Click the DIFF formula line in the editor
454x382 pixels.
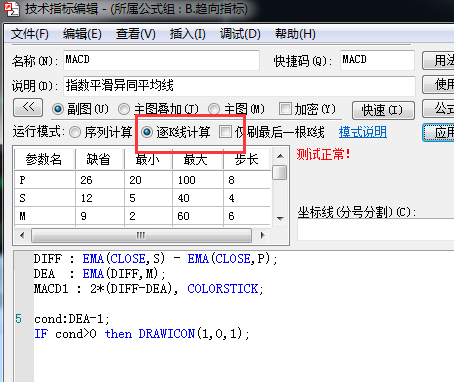[x=155, y=259]
